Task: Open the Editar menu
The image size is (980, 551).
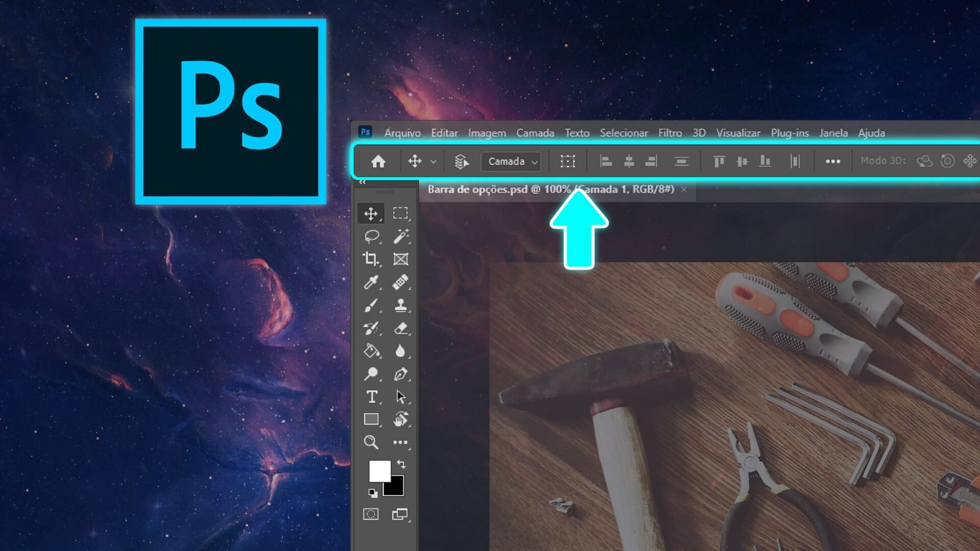Action: tap(444, 133)
